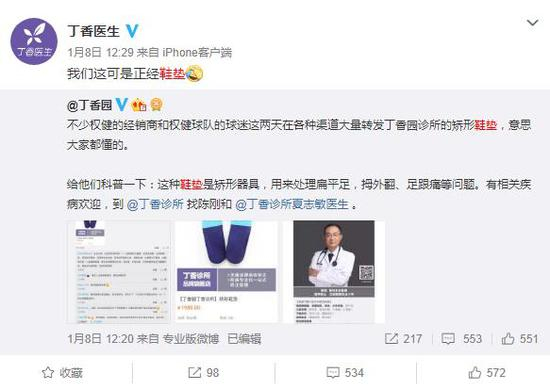This screenshot has height=390, width=550.
Task: Click repost count 217 on original post
Action: click(403, 339)
